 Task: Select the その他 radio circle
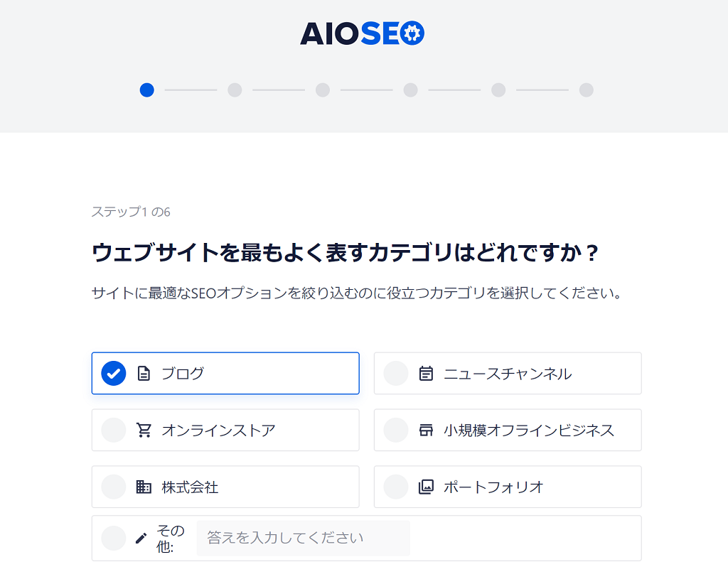(x=114, y=538)
